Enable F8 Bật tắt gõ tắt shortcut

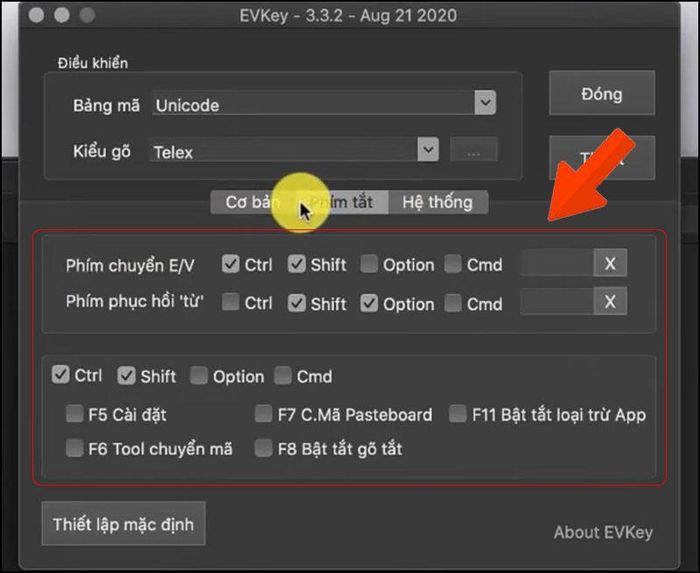[x=263, y=448]
